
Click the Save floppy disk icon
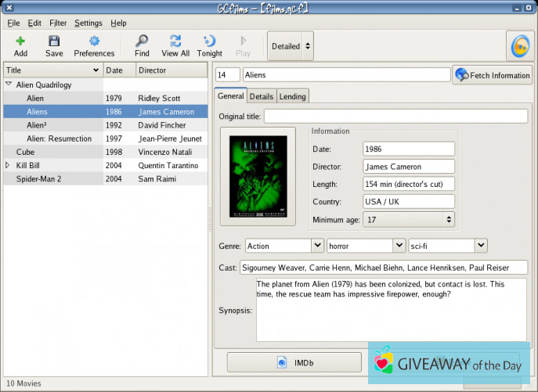pos(54,41)
